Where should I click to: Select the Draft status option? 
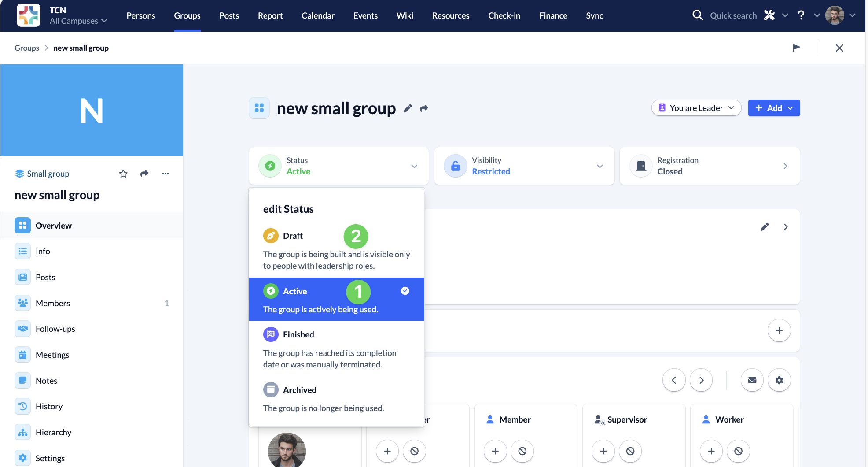(293, 236)
